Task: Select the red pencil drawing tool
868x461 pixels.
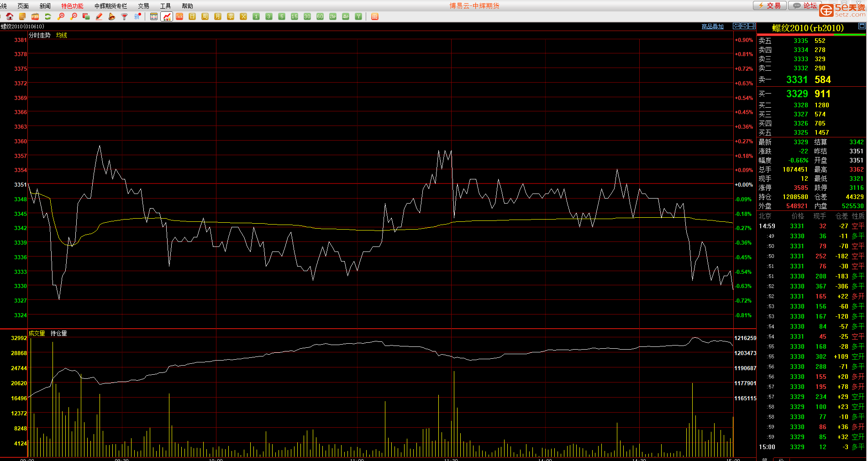Action: click(99, 16)
